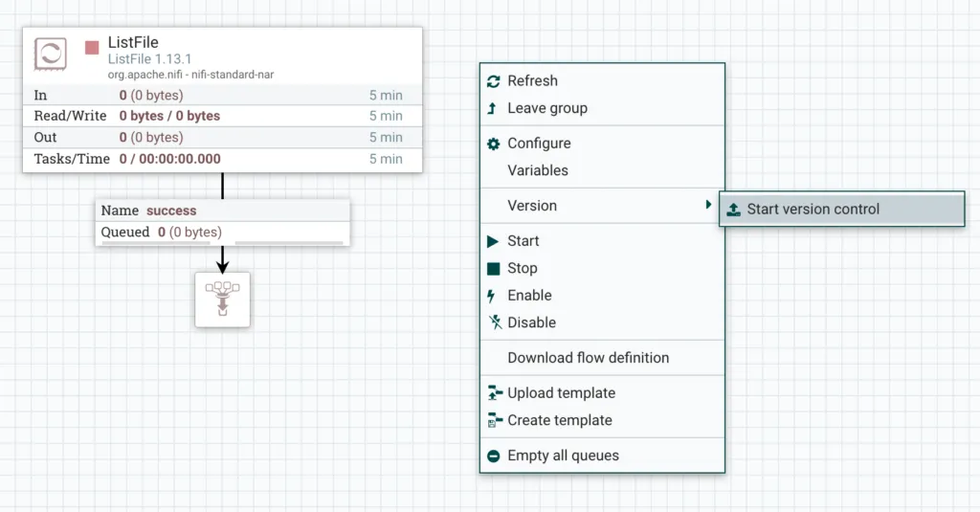
Task: Click the Stop square icon
Action: point(494,269)
